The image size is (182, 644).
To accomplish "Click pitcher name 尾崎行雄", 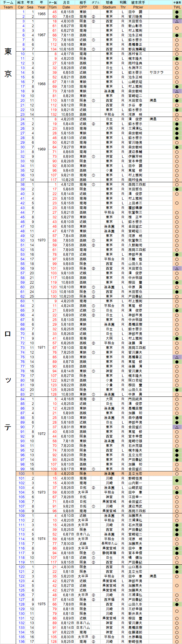I will [x=136, y=441].
